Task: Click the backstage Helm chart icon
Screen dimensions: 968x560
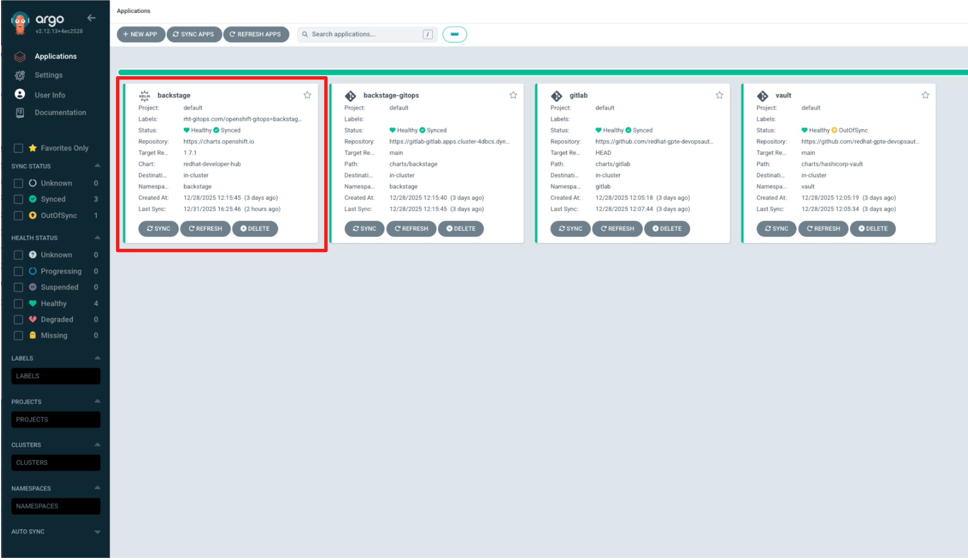Action: click(x=145, y=96)
